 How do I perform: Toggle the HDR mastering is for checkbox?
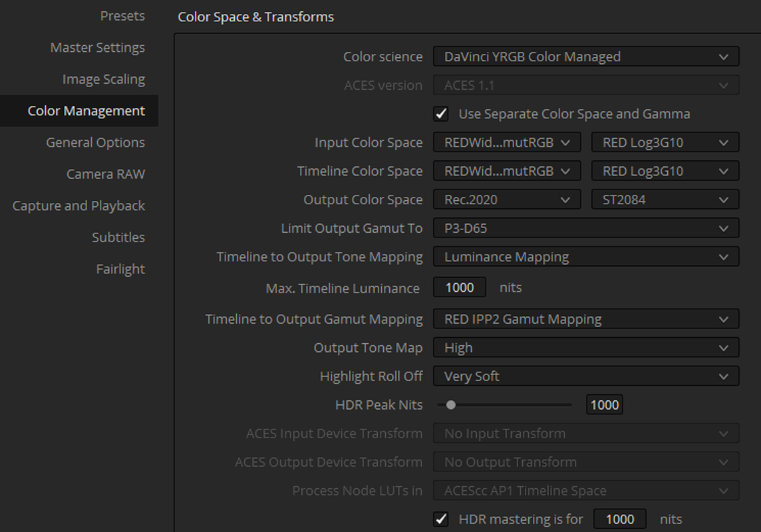[x=441, y=519]
